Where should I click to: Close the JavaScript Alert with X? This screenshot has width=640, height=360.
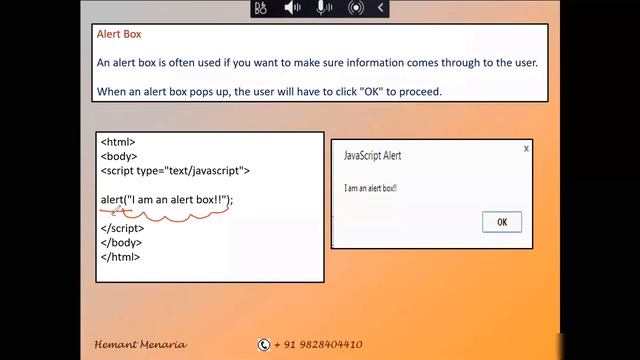[x=526, y=149]
